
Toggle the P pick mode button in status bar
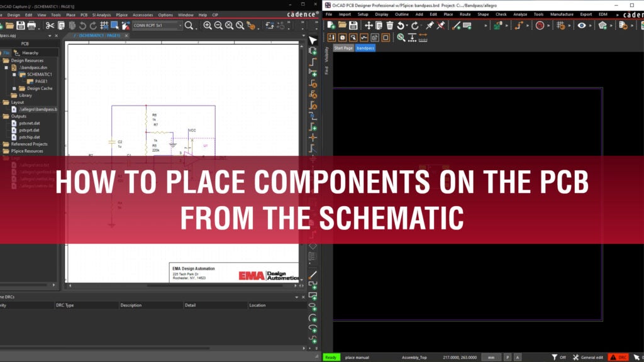(508, 357)
